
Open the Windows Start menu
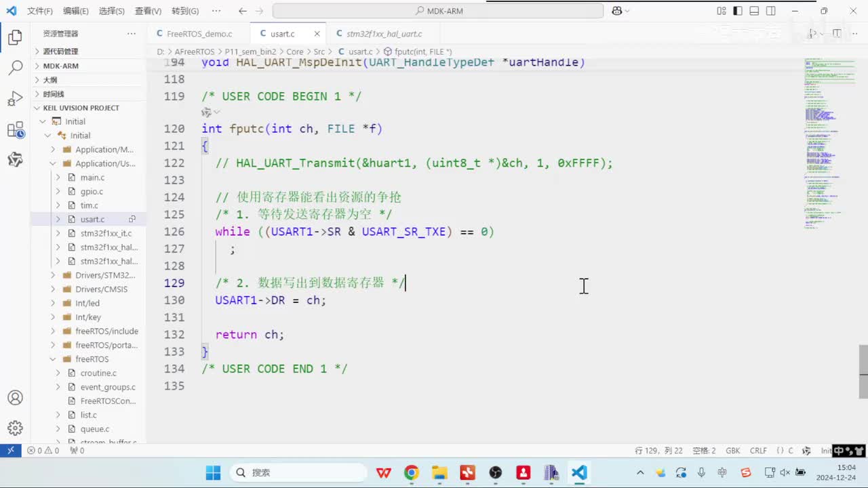click(x=213, y=472)
